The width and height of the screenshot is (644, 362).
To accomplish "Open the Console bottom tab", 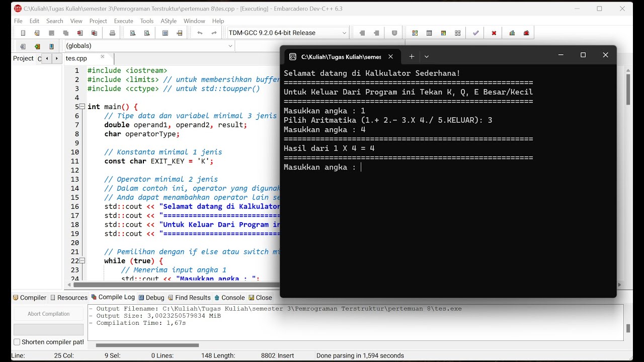I will pos(229,298).
